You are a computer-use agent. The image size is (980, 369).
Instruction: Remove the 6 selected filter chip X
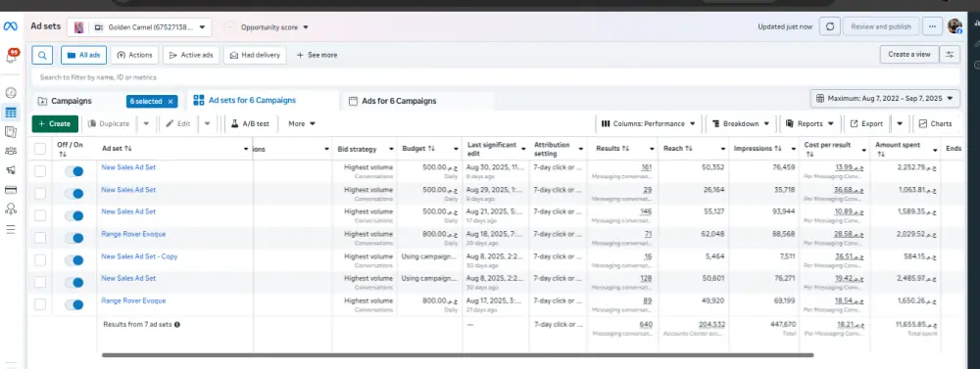tap(171, 101)
